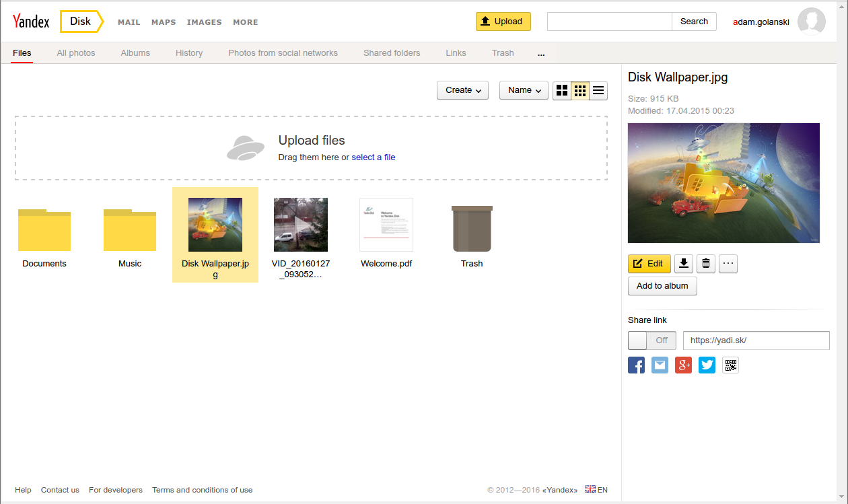Open the Contact us link
Image resolution: width=848 pixels, height=504 pixels.
[60, 490]
